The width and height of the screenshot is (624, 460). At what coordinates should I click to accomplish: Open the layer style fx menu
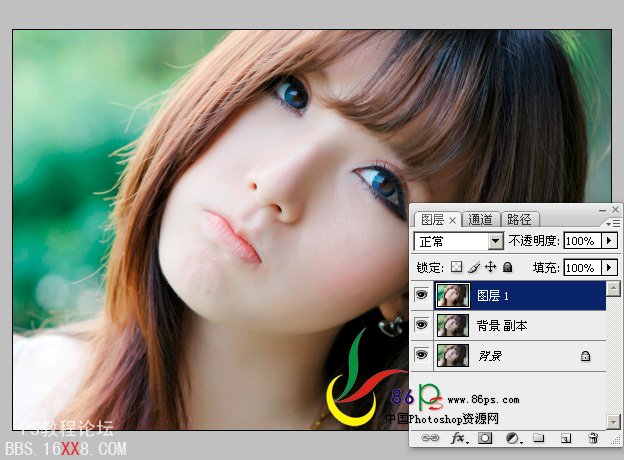[x=459, y=438]
